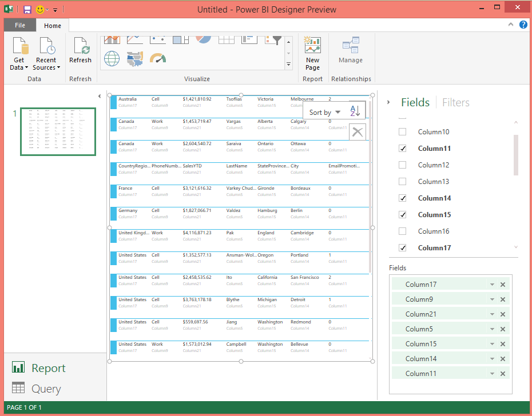
Task: Select the treemap visualization
Action: coord(181,39)
